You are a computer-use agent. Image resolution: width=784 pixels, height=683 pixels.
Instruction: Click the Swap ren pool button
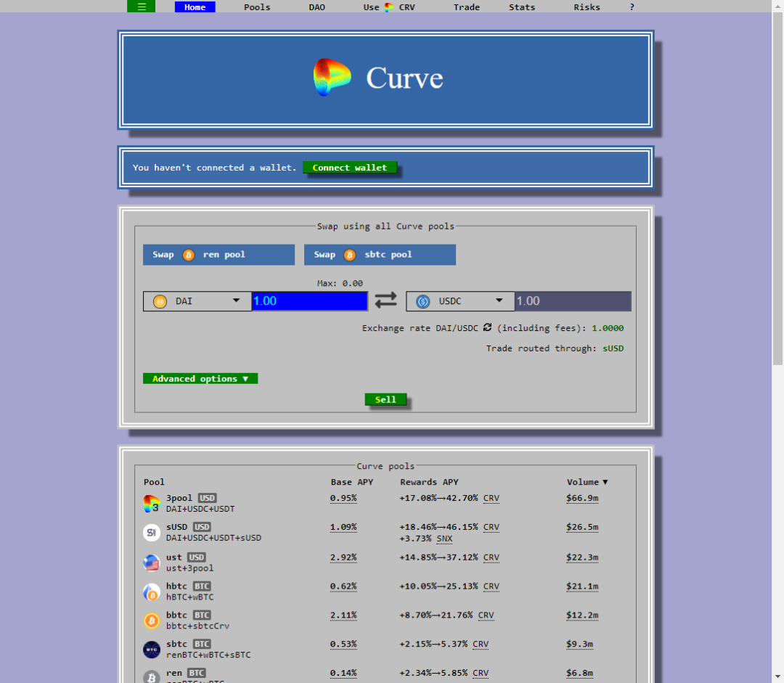219,255
